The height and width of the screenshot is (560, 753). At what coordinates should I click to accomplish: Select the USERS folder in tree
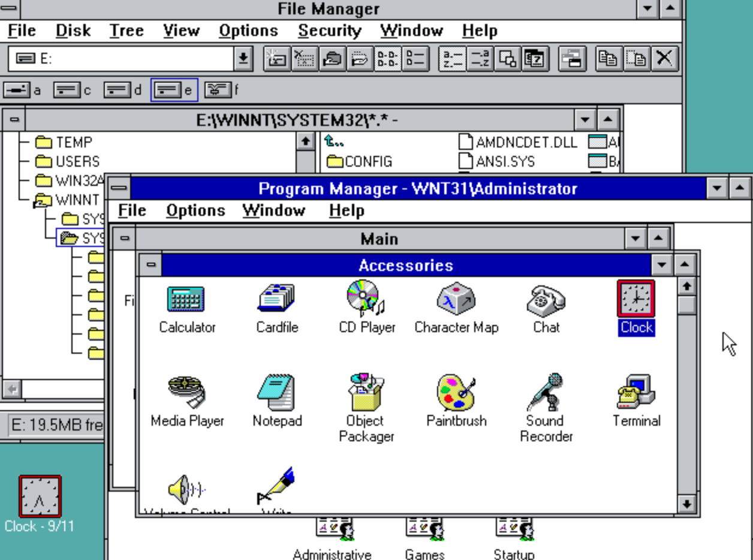click(67, 161)
